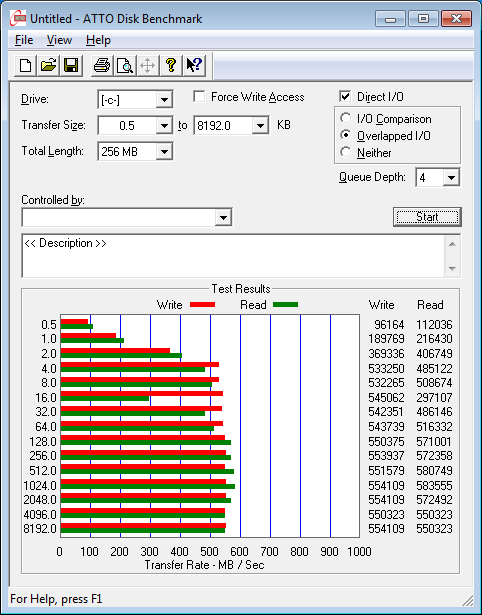Print results using the printer icon
The height and width of the screenshot is (615, 482).
click(102, 65)
